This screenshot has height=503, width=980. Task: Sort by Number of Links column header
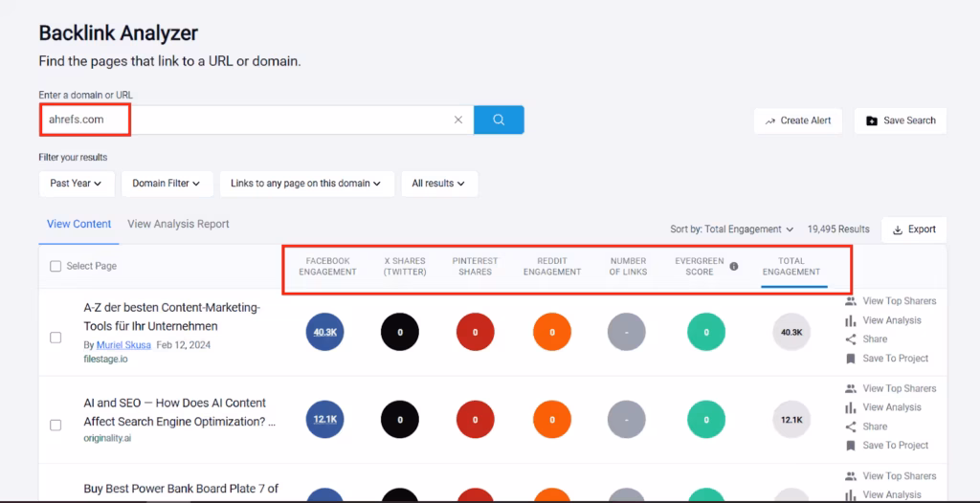[628, 266]
